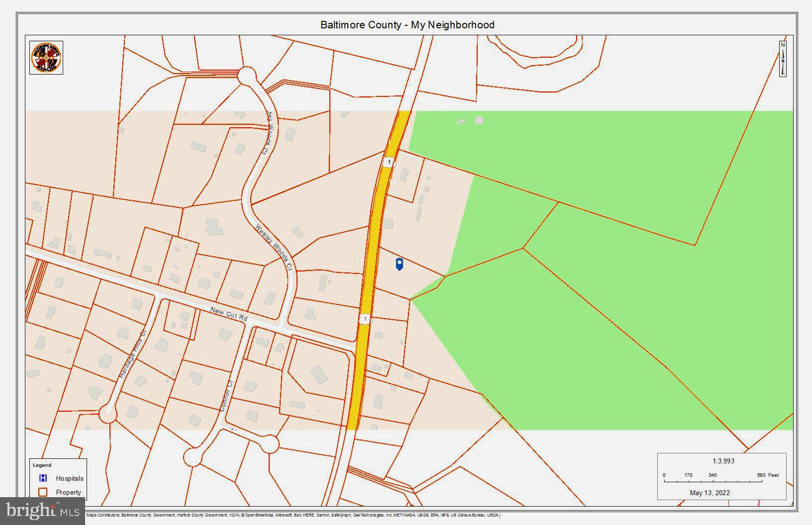Click the Connor Ct street label
The image size is (812, 525).
pyautogui.click(x=226, y=396)
